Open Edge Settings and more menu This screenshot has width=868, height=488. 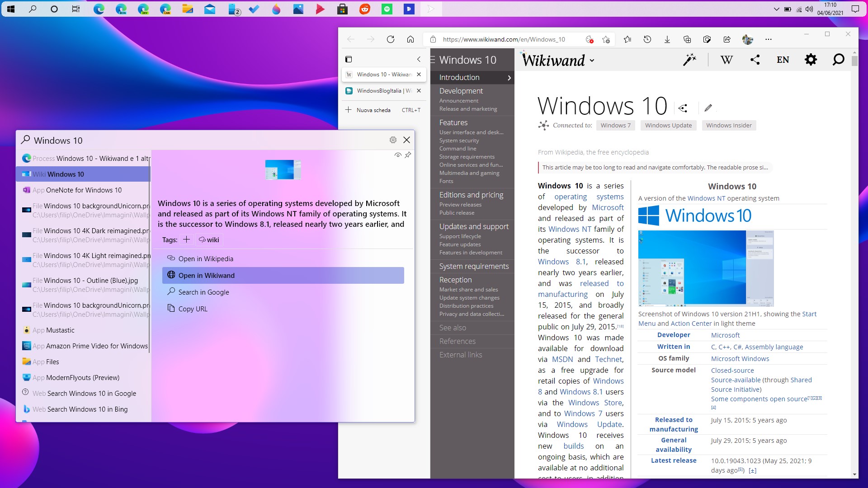769,39
